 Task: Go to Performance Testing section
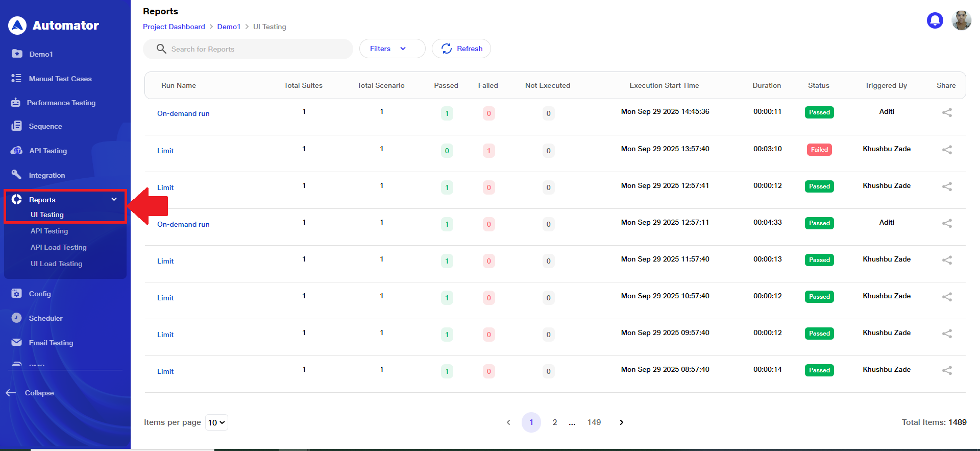click(61, 103)
